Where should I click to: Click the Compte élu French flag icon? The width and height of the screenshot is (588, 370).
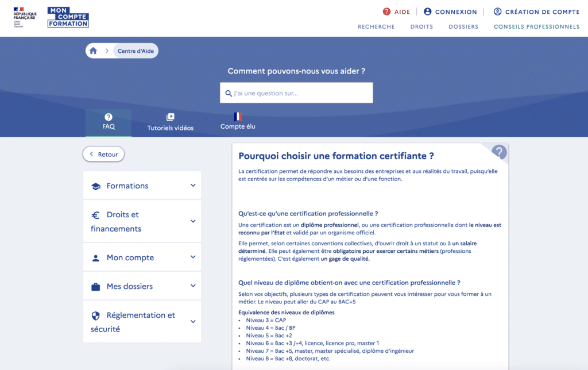click(238, 117)
